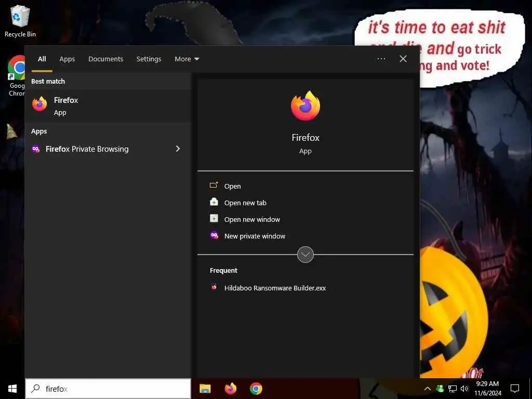
Task: Click Open new tab action
Action: [238, 203]
